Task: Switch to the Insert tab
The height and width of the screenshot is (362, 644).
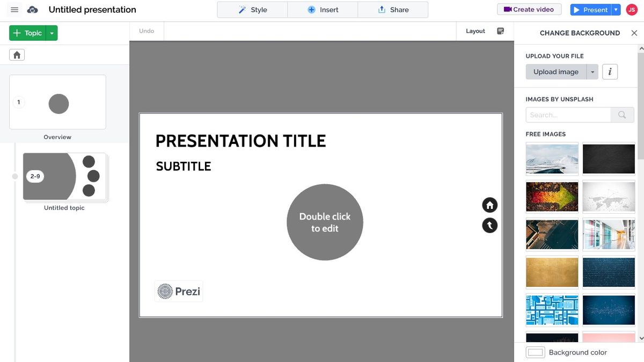Action: (x=323, y=9)
